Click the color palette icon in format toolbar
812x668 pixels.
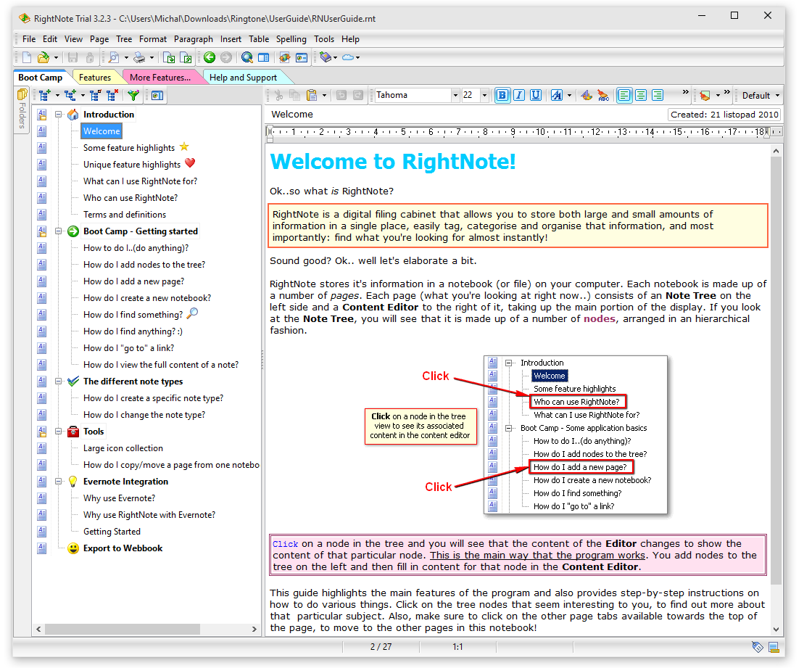point(587,95)
